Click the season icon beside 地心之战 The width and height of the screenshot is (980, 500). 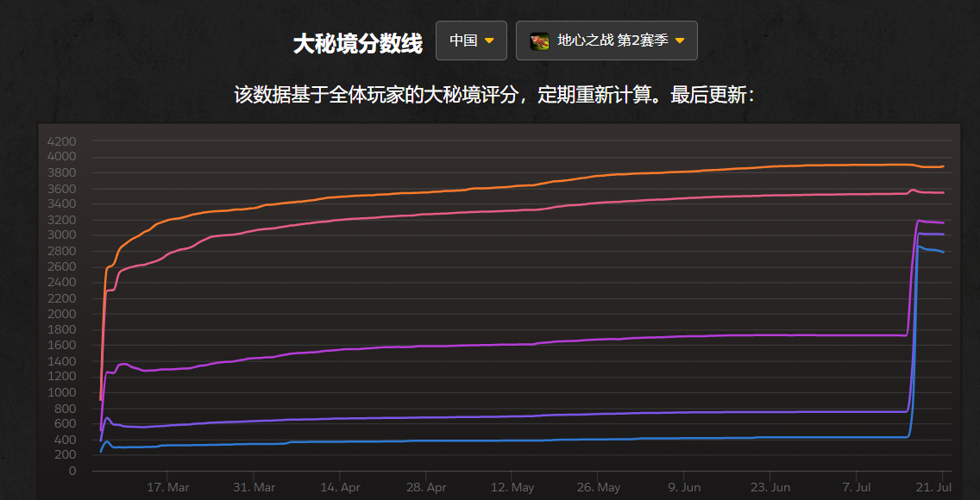click(539, 41)
